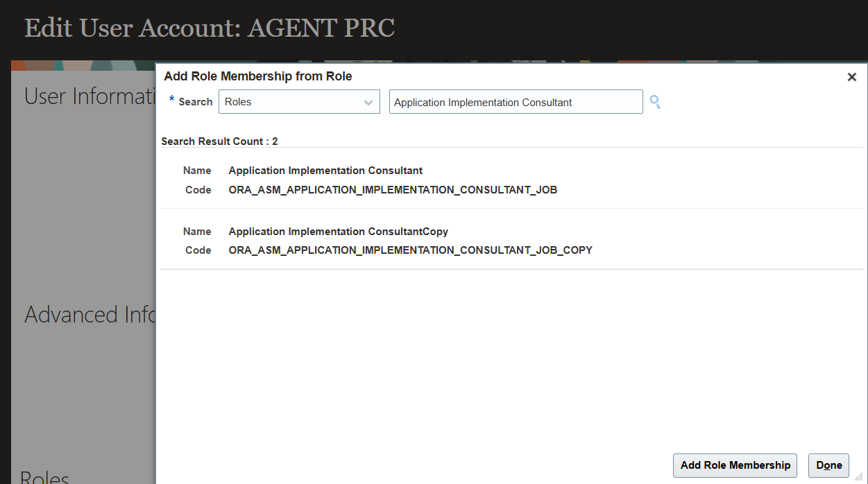Click the Code label of second result
The height and width of the screenshot is (484, 868).
click(x=198, y=250)
